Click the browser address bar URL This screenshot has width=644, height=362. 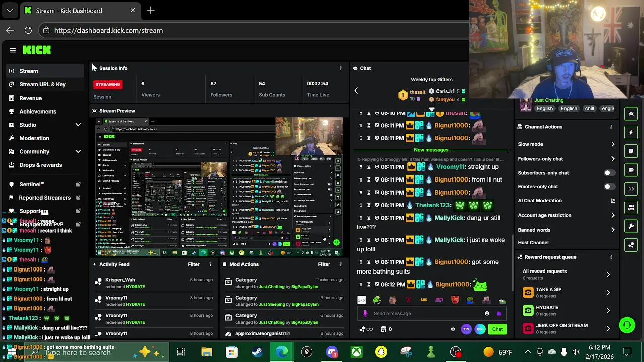108,30
